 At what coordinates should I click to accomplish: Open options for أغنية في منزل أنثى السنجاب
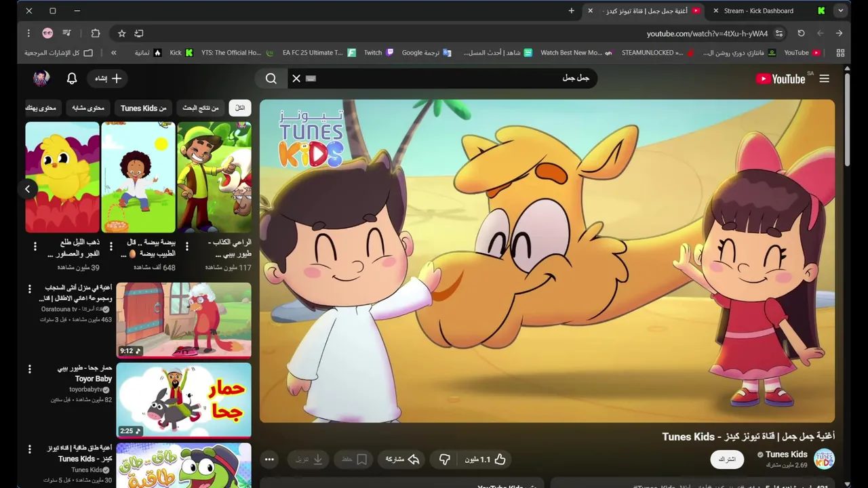pyautogui.click(x=29, y=289)
